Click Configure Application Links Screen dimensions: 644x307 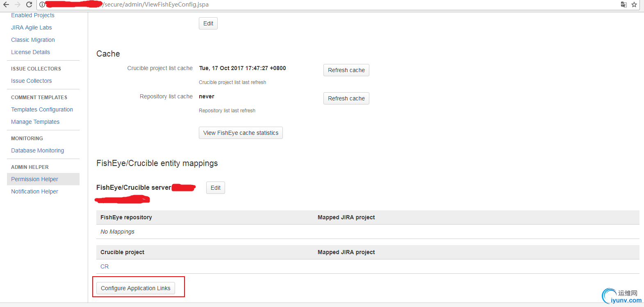(x=136, y=288)
